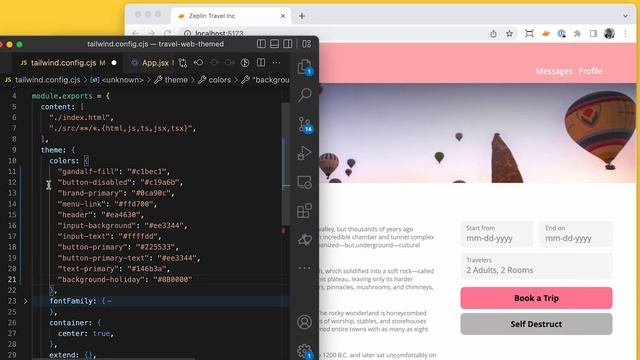Click timeline clock icon in editor toolbar
This screenshot has height=360, width=640.
pos(245,62)
